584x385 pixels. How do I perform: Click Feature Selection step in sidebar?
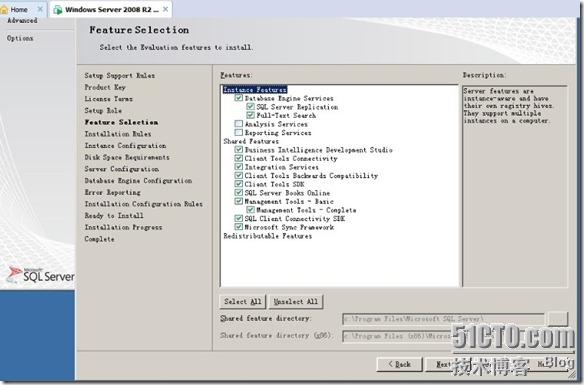tap(121, 122)
